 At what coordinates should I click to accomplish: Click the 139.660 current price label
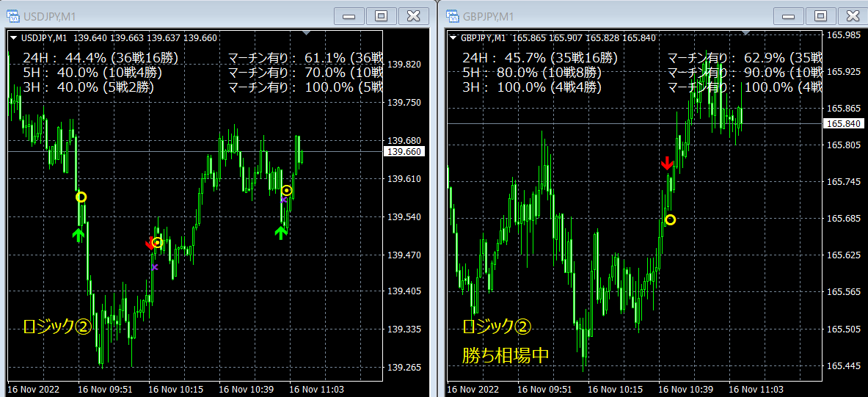tap(403, 151)
